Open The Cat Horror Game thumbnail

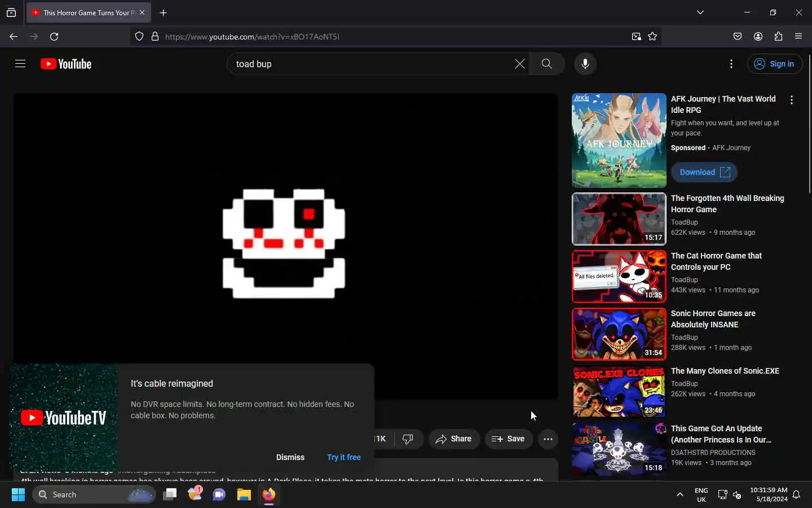619,277
